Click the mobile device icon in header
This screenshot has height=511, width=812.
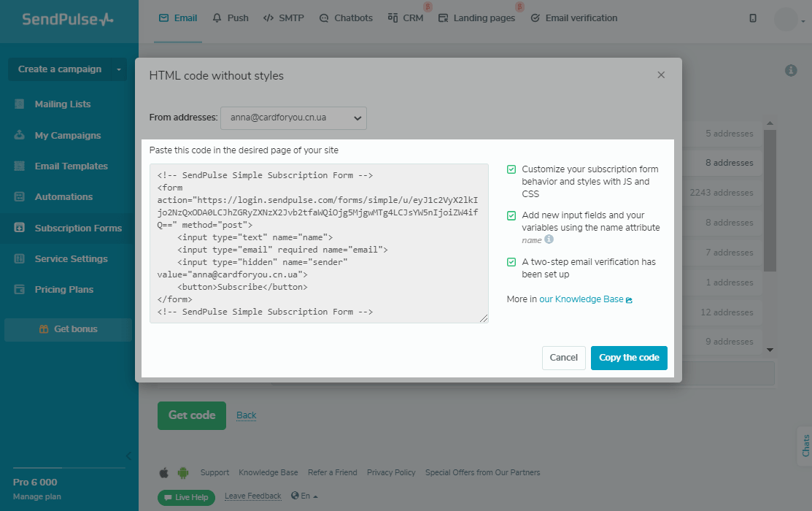click(x=753, y=18)
